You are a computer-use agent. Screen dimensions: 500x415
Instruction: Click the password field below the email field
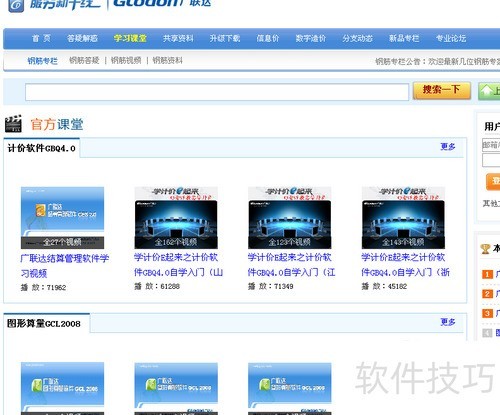pos(491,160)
